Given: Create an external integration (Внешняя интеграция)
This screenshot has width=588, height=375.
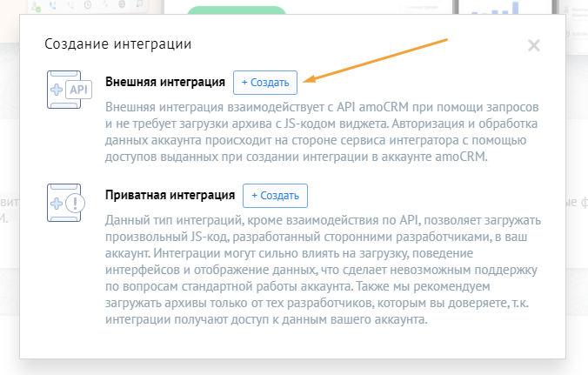Looking at the screenshot, I should [x=265, y=83].
